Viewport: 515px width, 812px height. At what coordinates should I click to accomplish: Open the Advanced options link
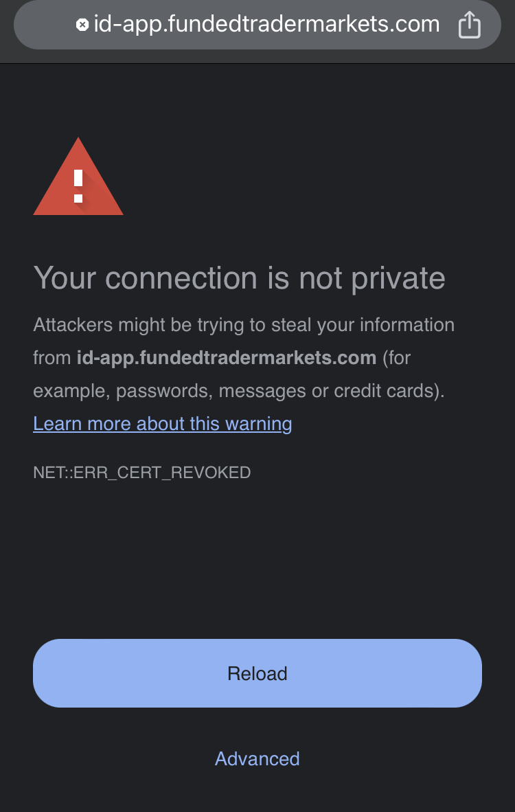pyautogui.click(x=257, y=758)
